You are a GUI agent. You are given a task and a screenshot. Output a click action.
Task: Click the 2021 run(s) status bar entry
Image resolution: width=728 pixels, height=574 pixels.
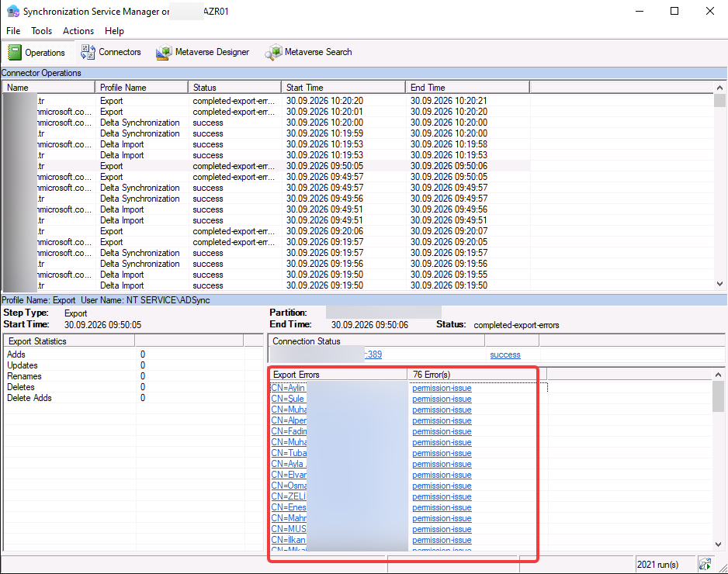664,564
